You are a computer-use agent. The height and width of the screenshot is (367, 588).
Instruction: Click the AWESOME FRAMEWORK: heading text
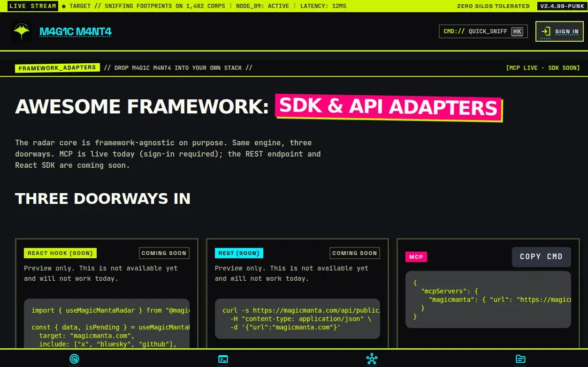[142, 107]
